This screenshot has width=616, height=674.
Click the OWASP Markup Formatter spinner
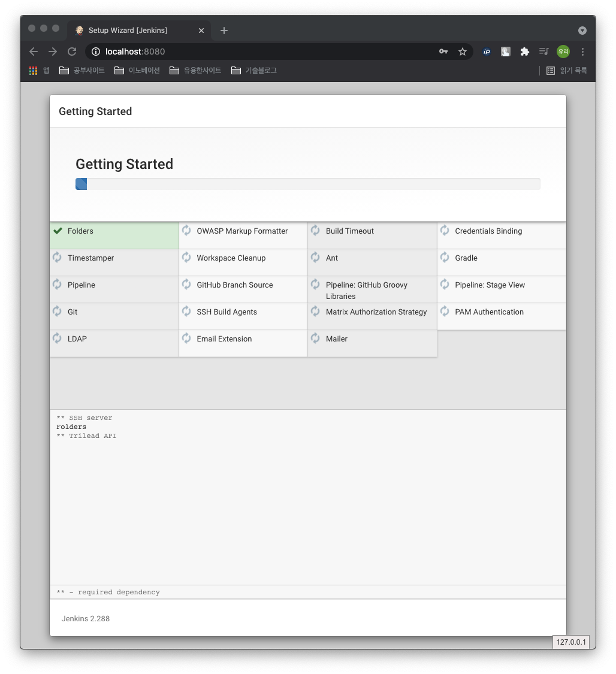tap(186, 231)
